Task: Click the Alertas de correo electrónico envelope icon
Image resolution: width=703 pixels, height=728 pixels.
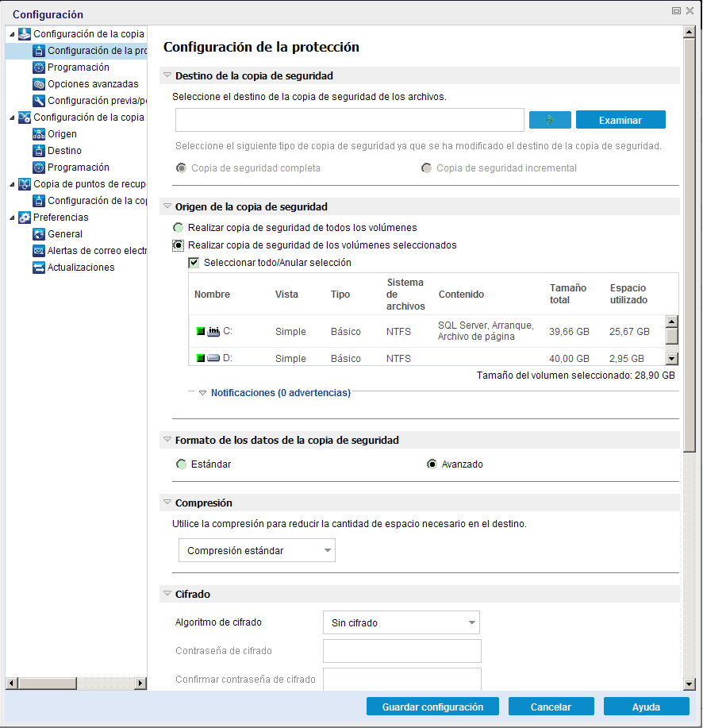Action: (39, 251)
